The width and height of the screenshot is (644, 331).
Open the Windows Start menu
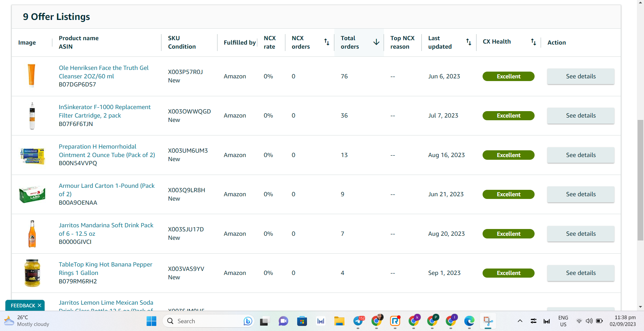(x=151, y=321)
